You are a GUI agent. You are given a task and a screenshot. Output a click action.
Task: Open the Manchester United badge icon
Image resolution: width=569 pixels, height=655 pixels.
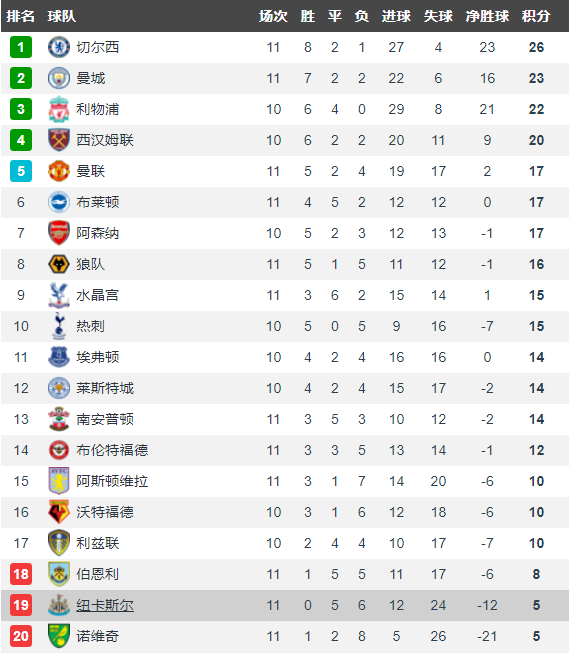point(58,171)
